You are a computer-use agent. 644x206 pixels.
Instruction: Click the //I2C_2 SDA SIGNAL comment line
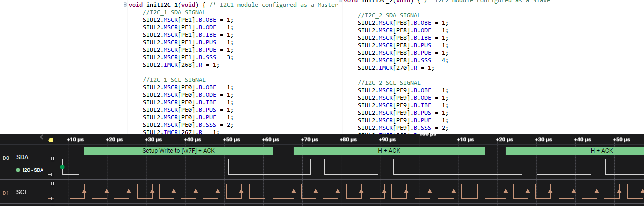pyautogui.click(x=389, y=15)
